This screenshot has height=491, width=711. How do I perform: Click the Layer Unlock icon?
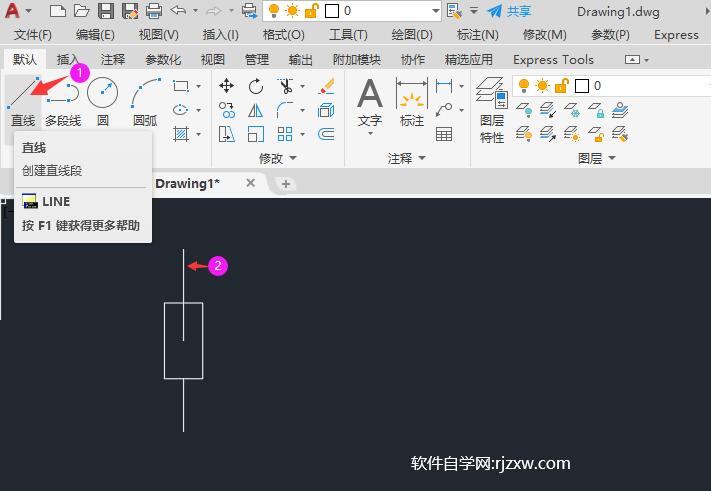point(596,134)
